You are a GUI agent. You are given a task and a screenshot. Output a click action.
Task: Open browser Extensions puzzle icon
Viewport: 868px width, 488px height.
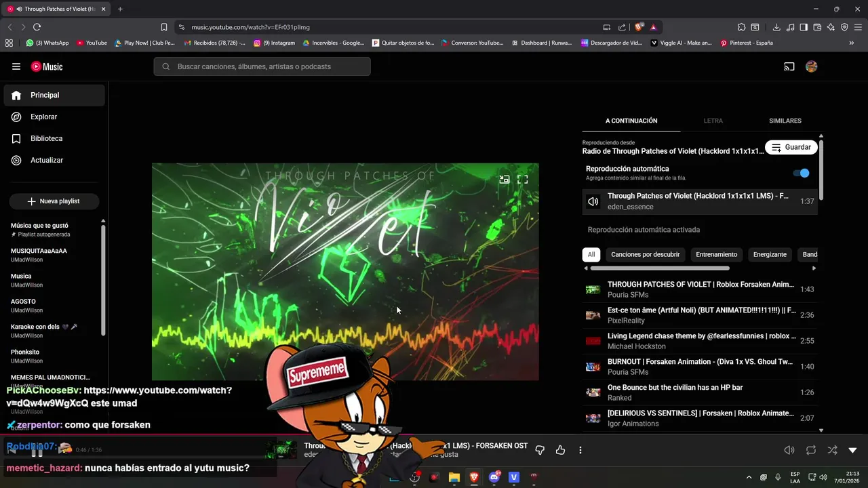click(x=741, y=27)
